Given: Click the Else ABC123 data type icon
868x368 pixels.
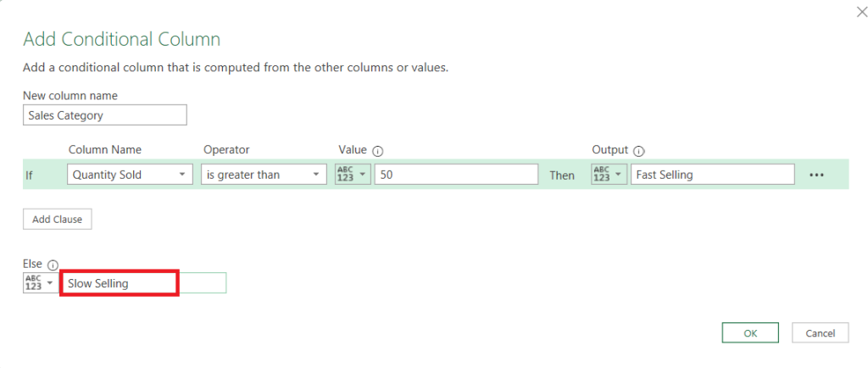Looking at the screenshot, I should pos(33,283).
